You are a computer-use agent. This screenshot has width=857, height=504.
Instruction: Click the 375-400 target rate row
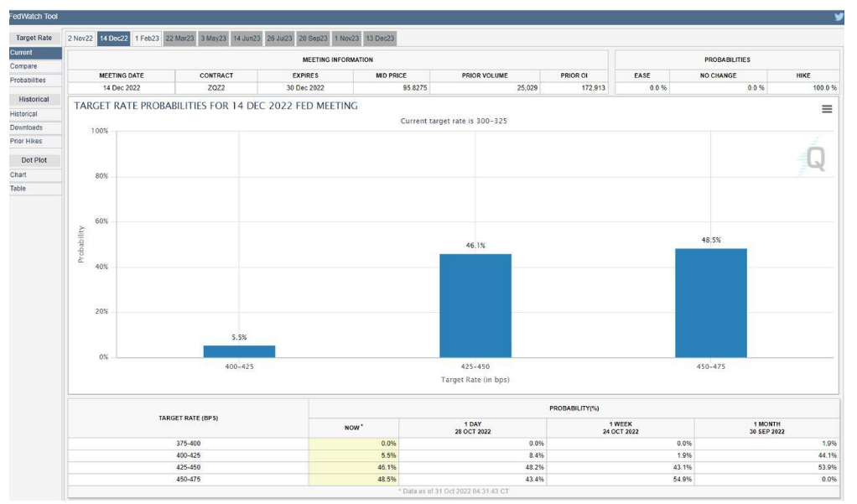click(x=454, y=444)
